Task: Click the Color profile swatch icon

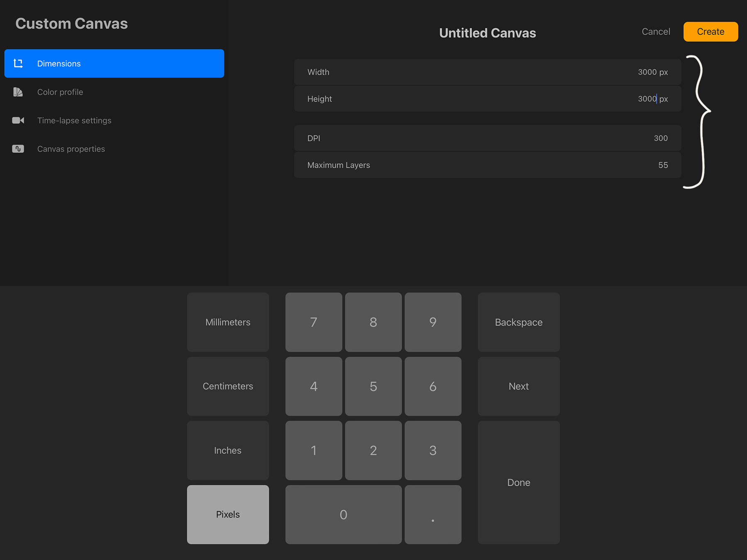Action: [18, 92]
